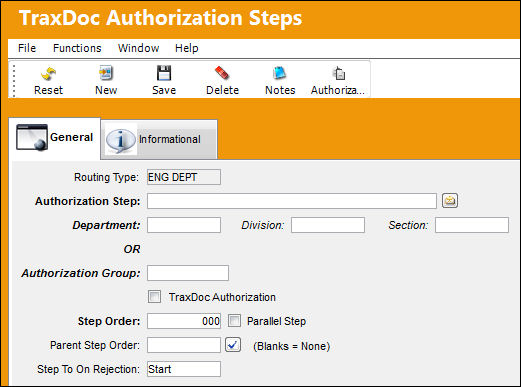Click the Division label

point(263,225)
